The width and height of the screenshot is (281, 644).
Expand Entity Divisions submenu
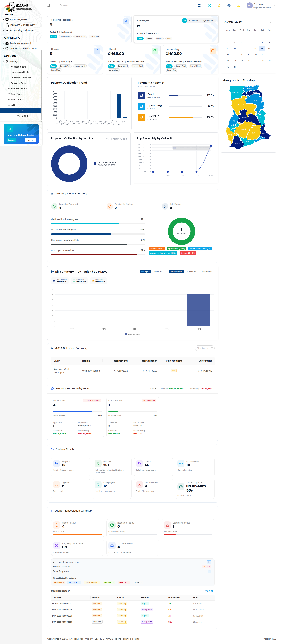point(19,89)
